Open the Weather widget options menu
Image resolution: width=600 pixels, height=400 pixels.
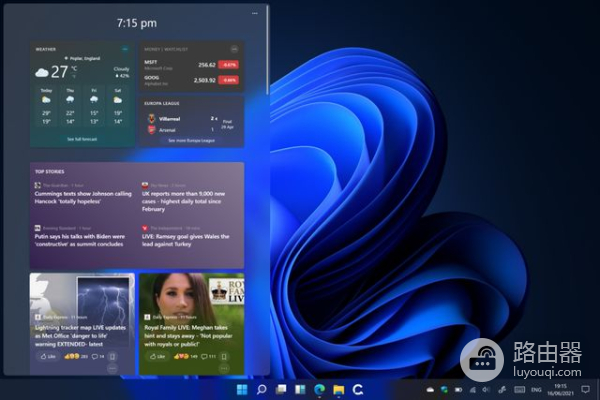(124, 48)
